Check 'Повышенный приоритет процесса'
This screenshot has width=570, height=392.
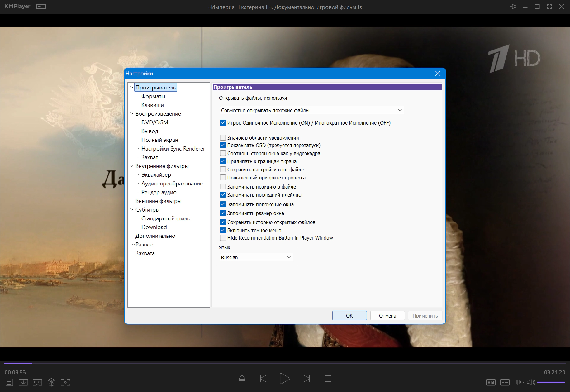(x=223, y=178)
